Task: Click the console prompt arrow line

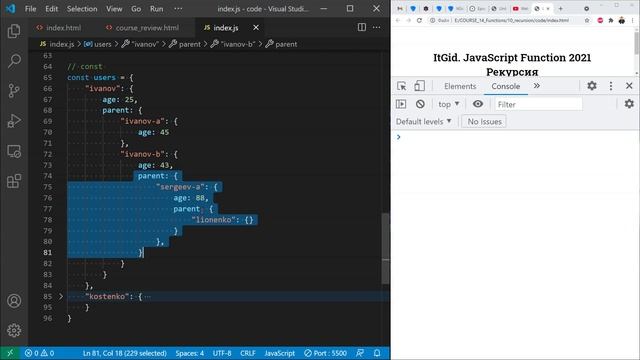Action: pyautogui.click(x=515, y=137)
